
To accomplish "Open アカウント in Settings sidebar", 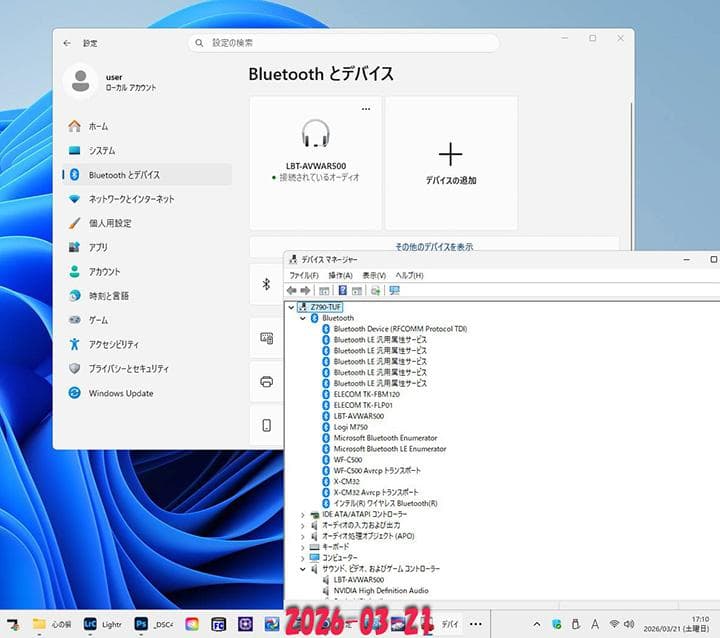I will tap(146, 271).
